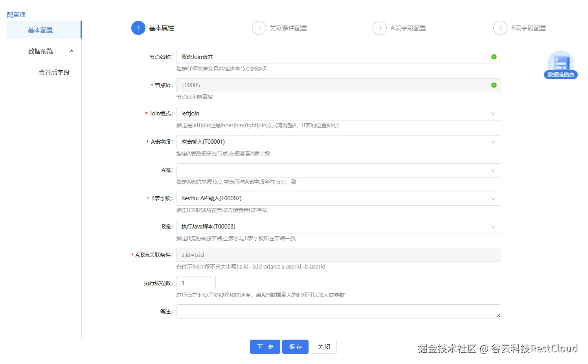
Task: Click the green check icon in 节点Id field
Action: click(494, 85)
